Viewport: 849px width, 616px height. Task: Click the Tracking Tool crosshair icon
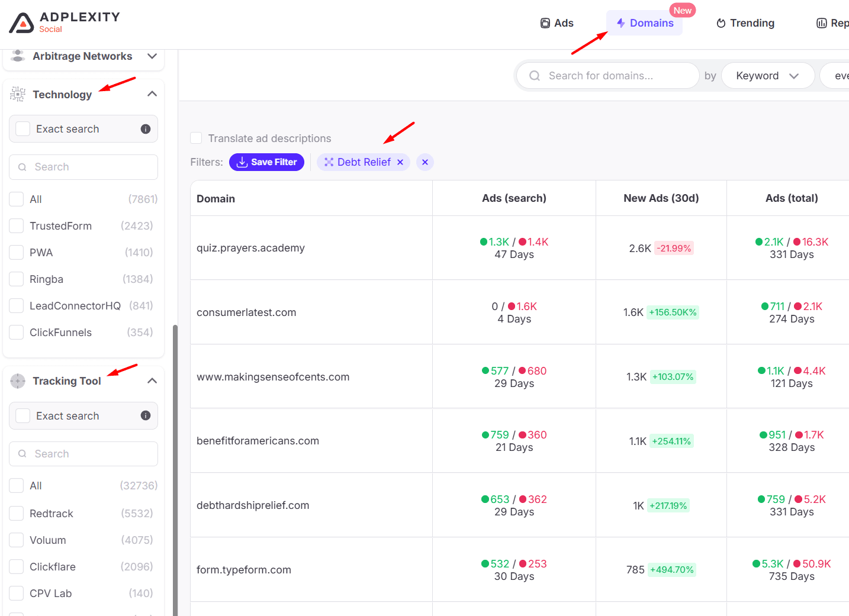(x=18, y=381)
